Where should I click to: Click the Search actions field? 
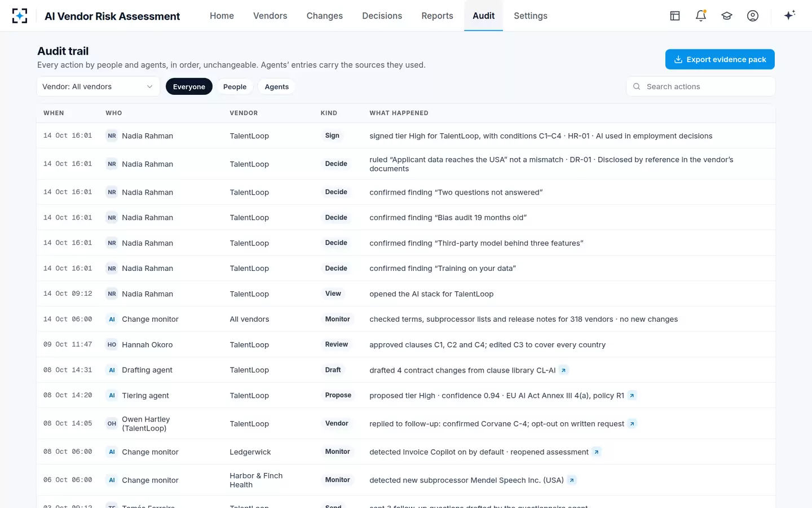[700, 86]
